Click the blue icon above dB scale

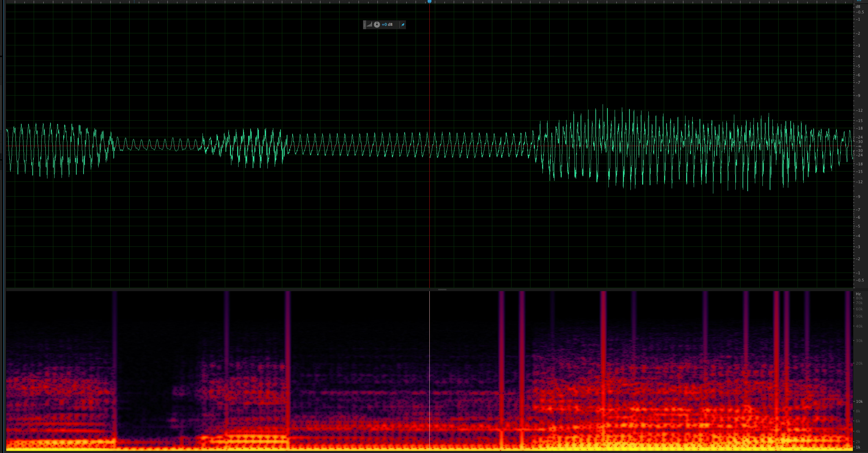point(859,1)
